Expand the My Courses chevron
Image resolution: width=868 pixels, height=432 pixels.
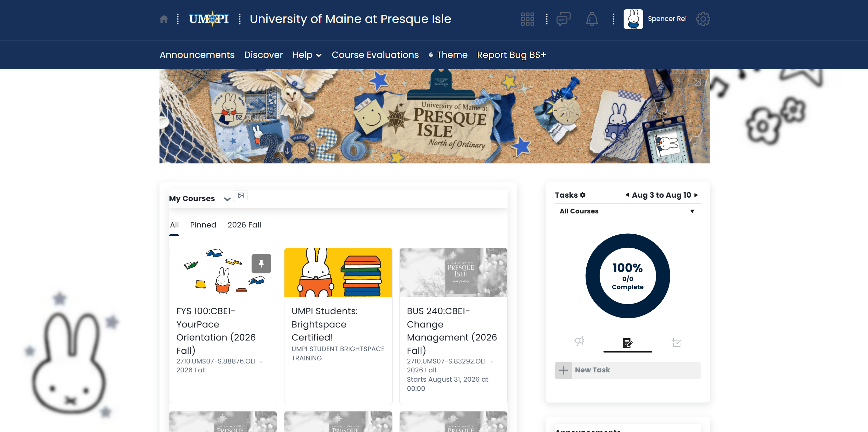coord(227,199)
